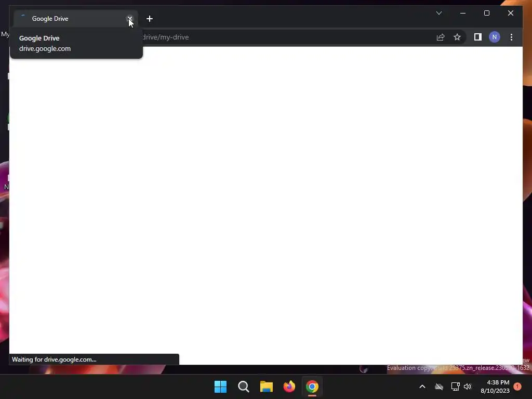Image resolution: width=532 pixels, height=399 pixels.
Task: Launch File Explorer from taskbar
Action: 267,387
